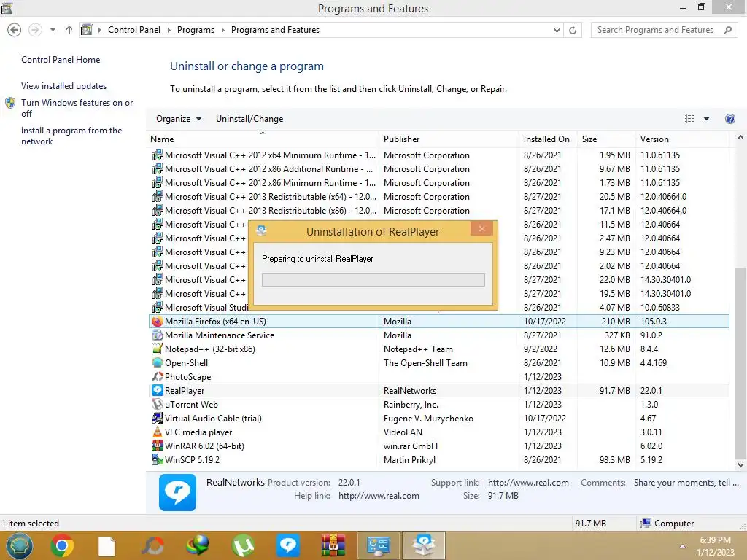Click the Uninstall/Change button
747x560 pixels.
(x=249, y=119)
